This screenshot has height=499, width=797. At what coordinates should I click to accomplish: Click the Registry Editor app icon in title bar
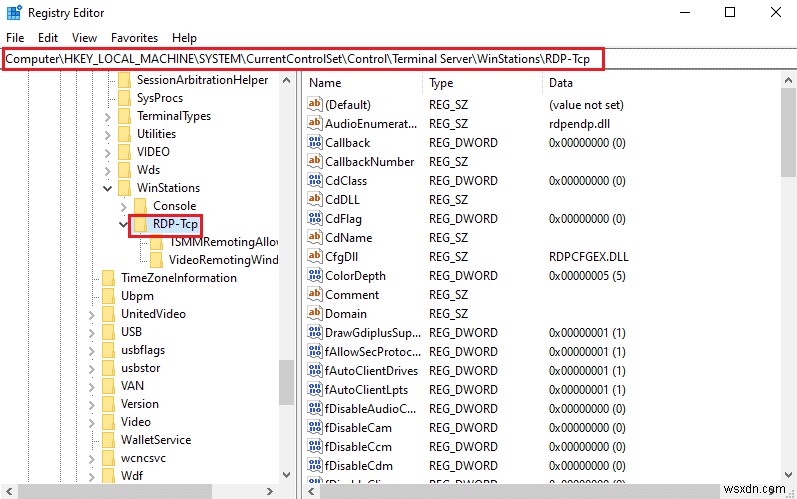[14, 13]
